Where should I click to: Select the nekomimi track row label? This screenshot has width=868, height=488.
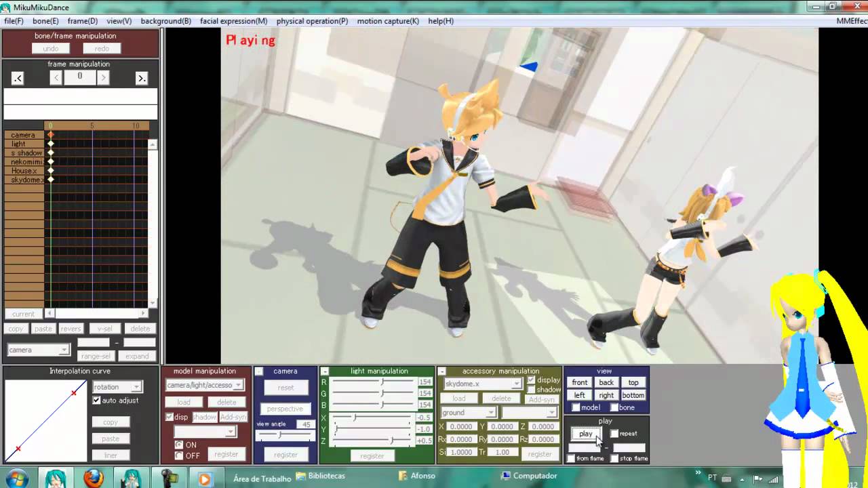point(24,162)
